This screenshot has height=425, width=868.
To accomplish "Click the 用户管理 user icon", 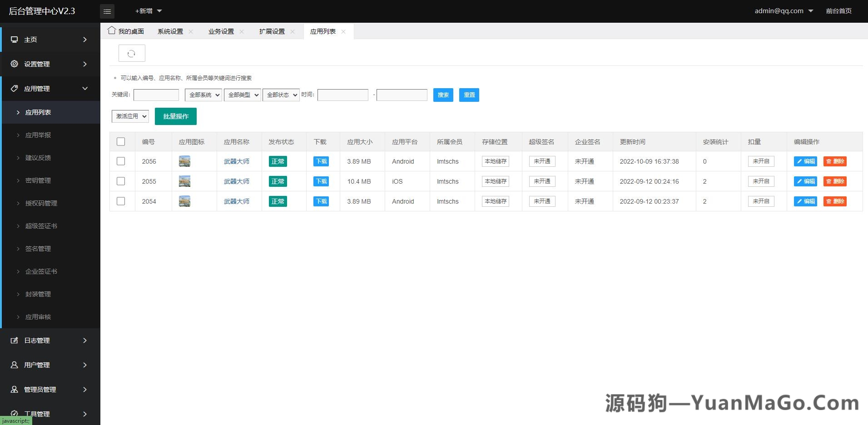I will [14, 365].
